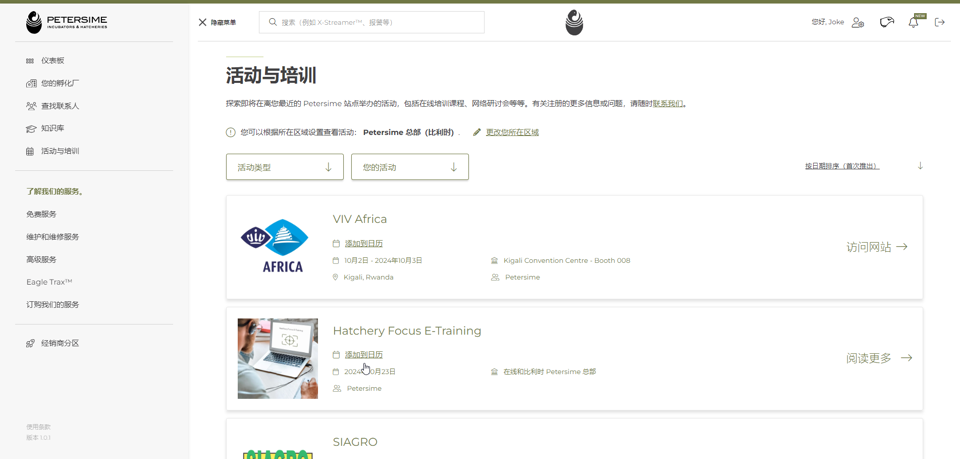Open 查找联系人 in the sidebar

(59, 106)
